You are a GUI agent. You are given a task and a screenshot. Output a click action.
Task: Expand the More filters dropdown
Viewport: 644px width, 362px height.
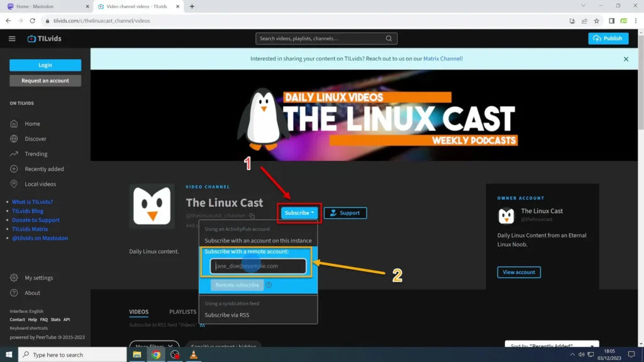154,345
